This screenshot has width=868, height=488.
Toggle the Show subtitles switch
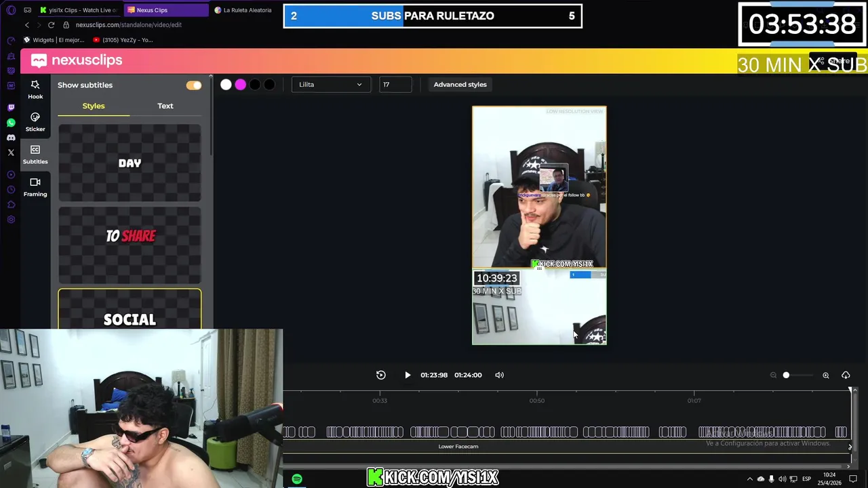coord(194,85)
